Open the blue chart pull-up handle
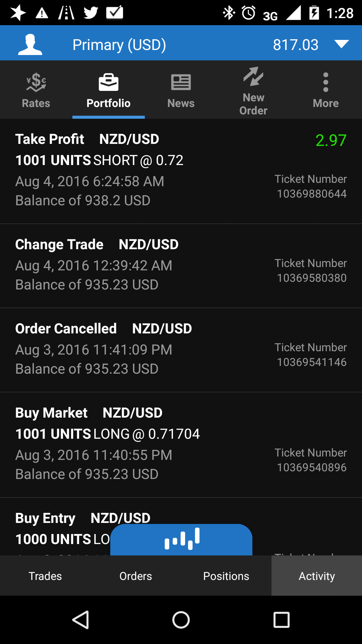362x644 pixels. click(181, 539)
